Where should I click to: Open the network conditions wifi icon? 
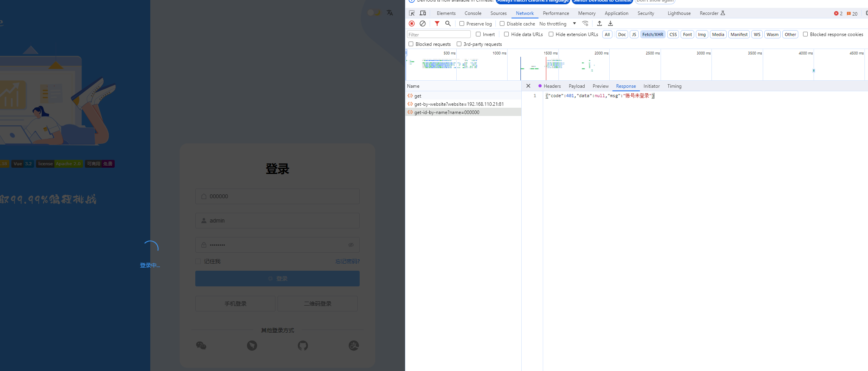point(585,24)
